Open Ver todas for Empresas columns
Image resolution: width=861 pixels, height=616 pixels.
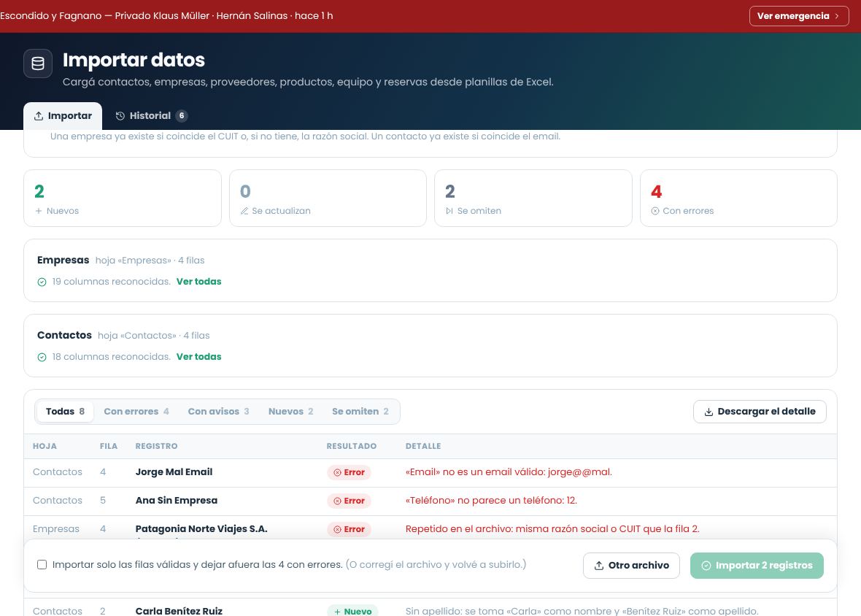pos(198,282)
